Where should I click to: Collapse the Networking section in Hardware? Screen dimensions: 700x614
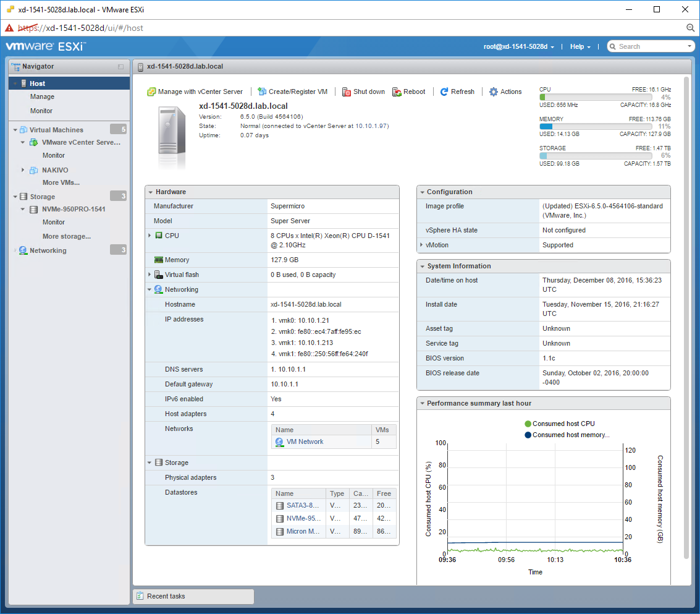click(x=150, y=289)
